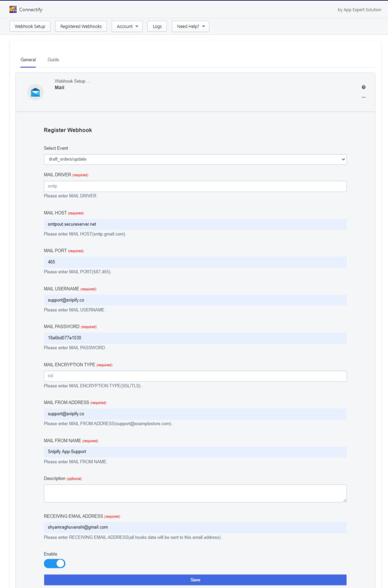
Task: Open the Logs page
Action: coord(157,27)
